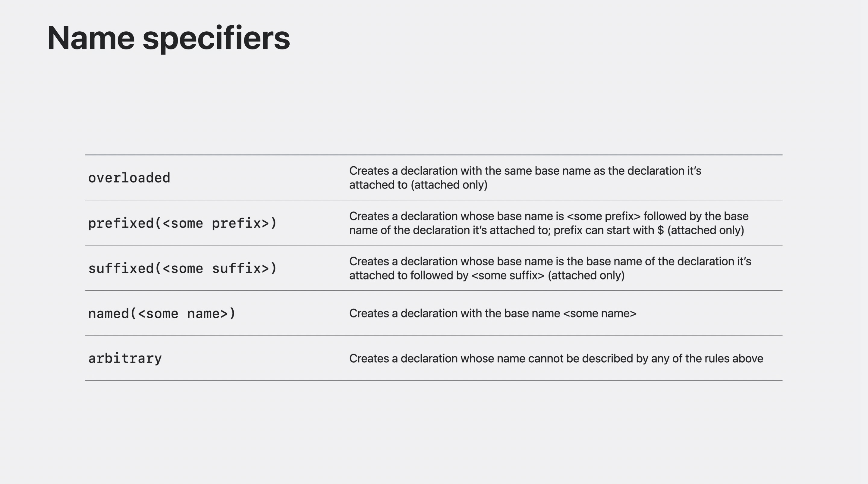Click the "suffixed(<some suffix>)" code term
Screen dimensions: 868x484
point(182,268)
